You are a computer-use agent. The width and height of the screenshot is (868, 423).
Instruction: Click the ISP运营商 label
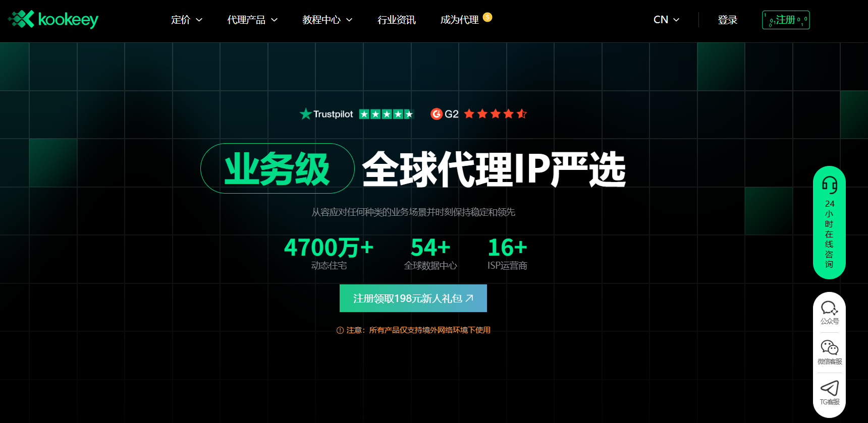pyautogui.click(x=507, y=266)
